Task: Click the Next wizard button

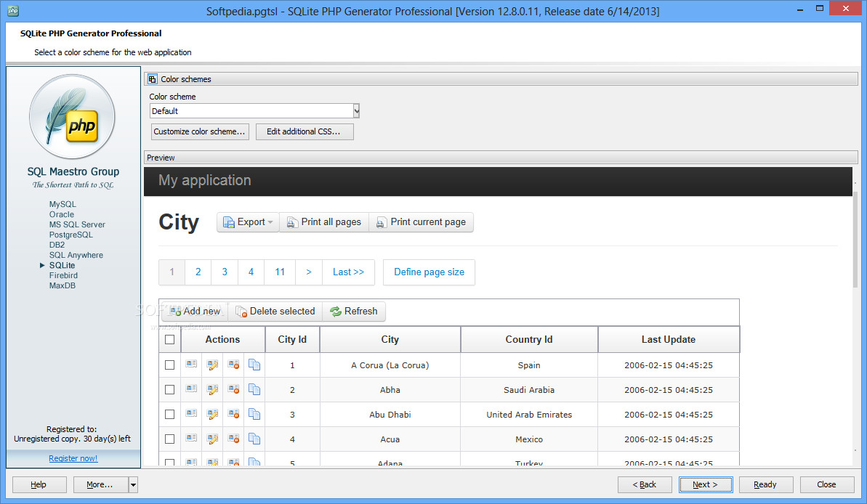Action: [706, 484]
